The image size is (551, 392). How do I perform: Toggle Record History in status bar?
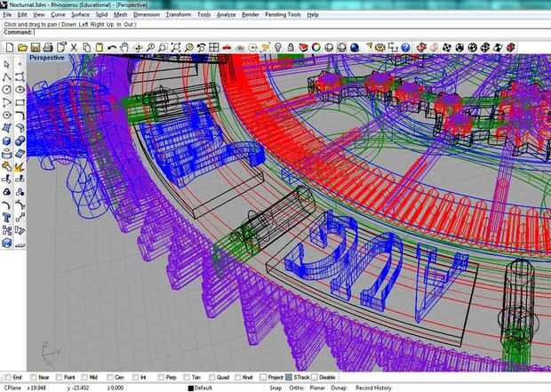(x=373, y=388)
